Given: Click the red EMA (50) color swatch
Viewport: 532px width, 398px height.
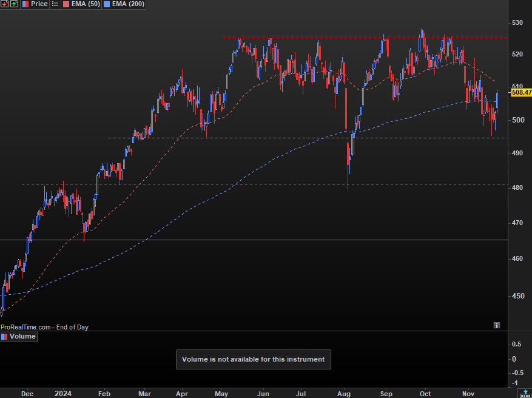Looking at the screenshot, I should [66, 4].
